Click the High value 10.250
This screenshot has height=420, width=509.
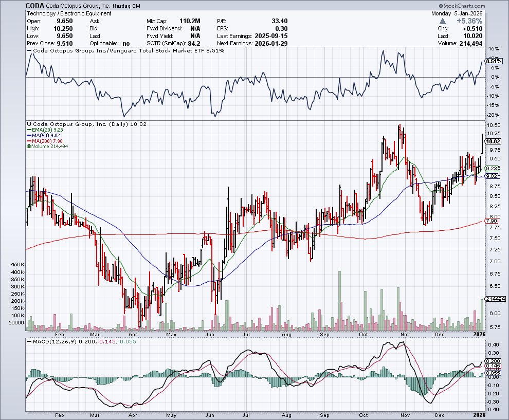(63, 29)
